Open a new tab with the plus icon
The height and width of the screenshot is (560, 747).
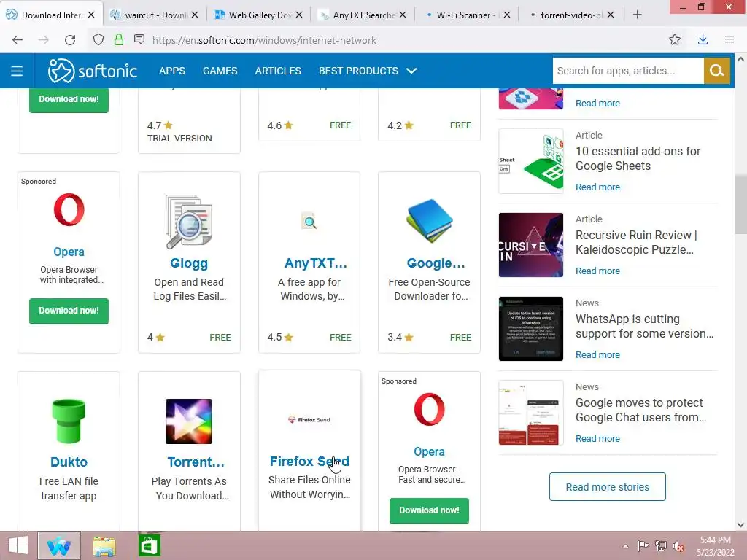tap(637, 15)
